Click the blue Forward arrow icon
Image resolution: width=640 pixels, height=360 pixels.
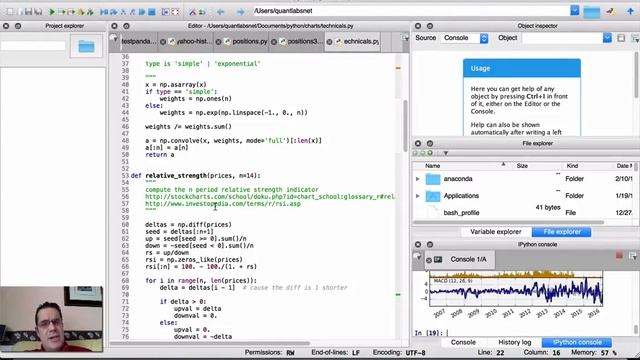240,12
